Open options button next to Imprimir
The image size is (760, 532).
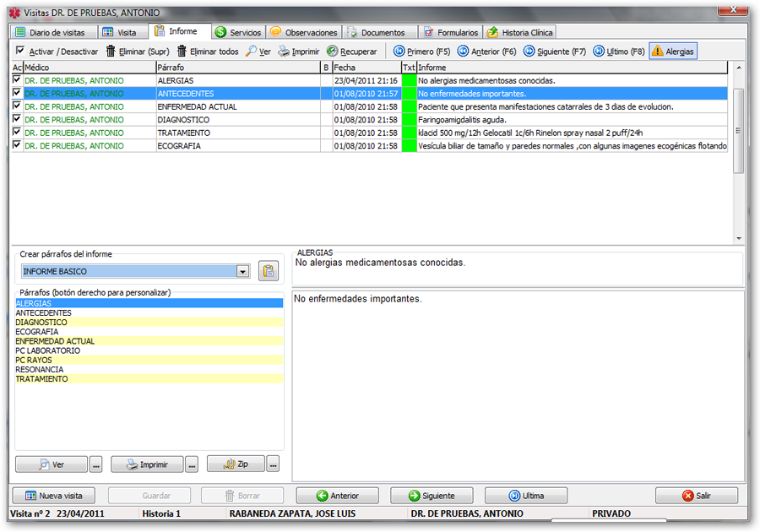coord(192,464)
